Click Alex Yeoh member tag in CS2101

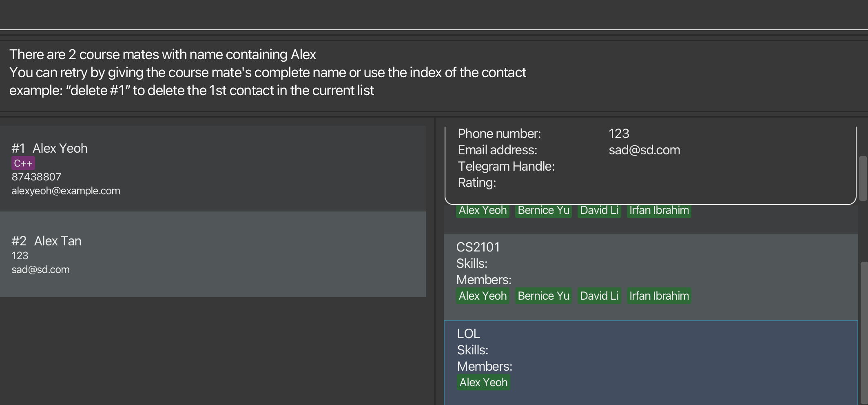tap(483, 296)
